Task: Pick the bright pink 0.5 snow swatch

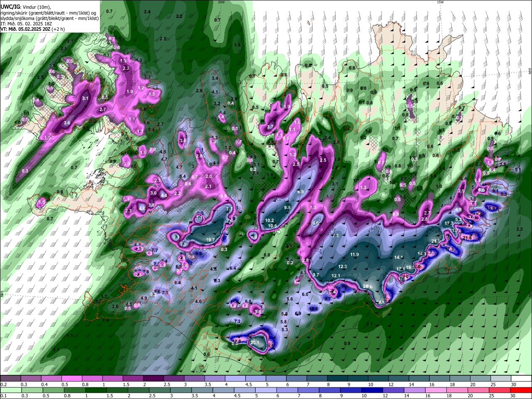Action: pos(71,379)
